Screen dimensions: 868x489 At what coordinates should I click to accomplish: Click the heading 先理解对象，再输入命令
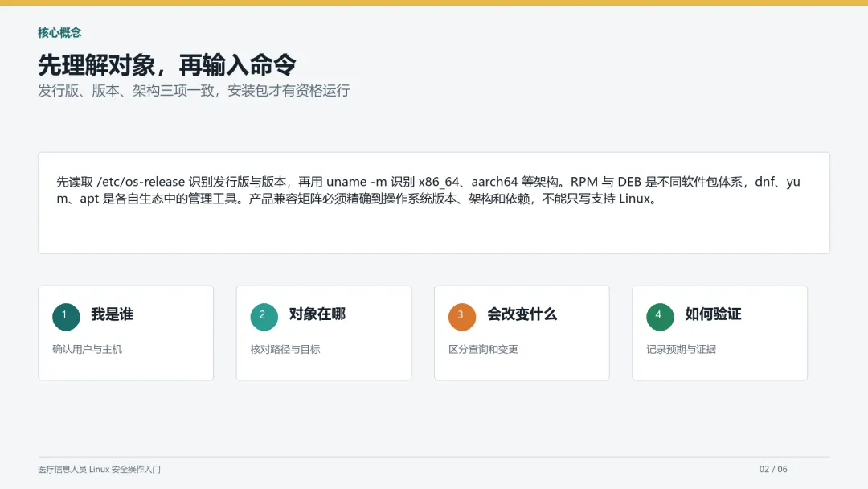167,65
